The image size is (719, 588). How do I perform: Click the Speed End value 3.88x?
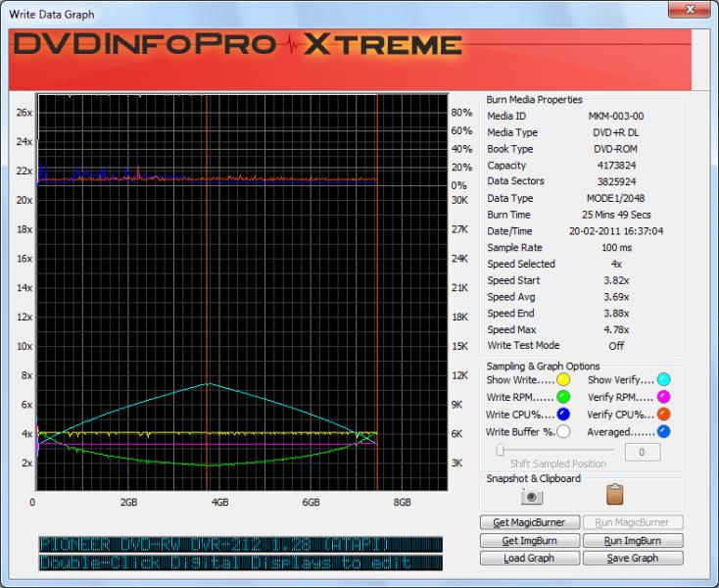[x=616, y=314]
